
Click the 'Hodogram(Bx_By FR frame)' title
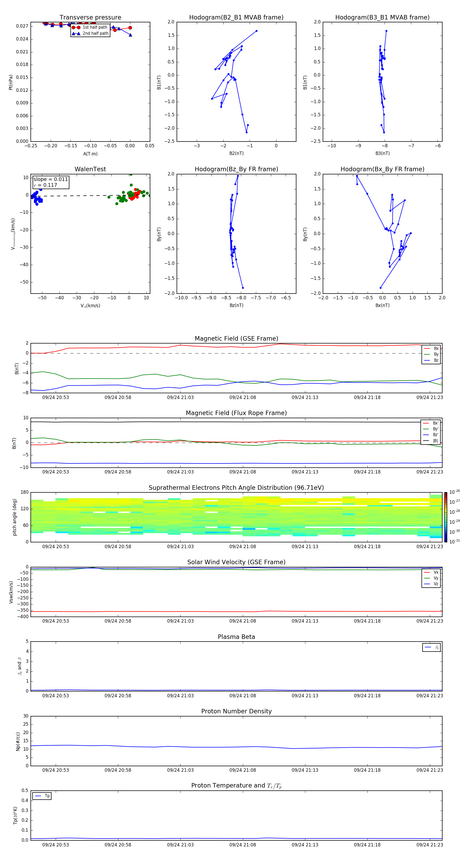tap(382, 169)
